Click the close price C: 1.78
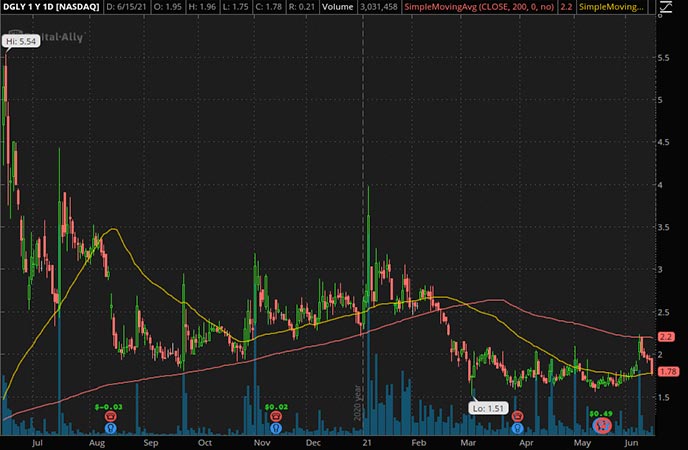This screenshot has width=688, height=450. click(271, 7)
